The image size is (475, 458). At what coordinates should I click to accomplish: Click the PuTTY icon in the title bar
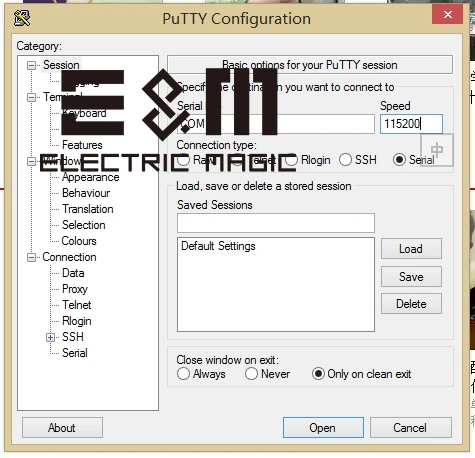(22, 18)
